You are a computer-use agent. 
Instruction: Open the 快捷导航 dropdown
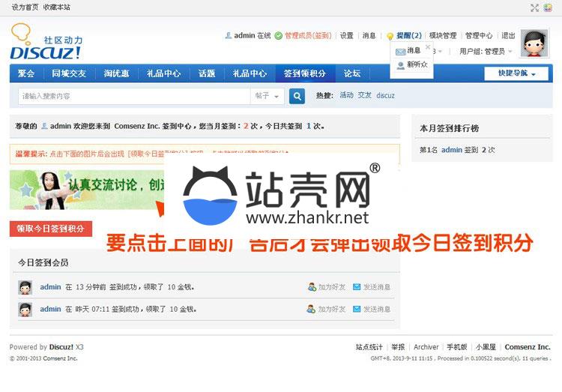tap(516, 73)
